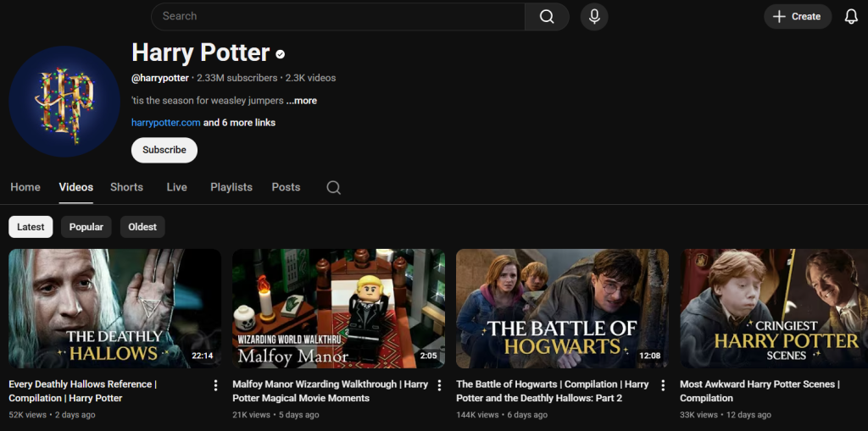
Task: Click the 12:08 duration badge
Action: pyautogui.click(x=650, y=356)
